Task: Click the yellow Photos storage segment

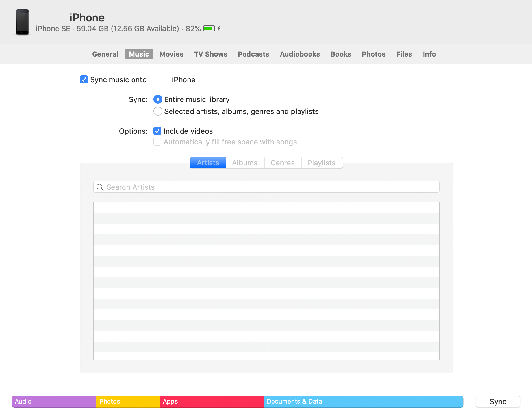Action: (128, 402)
